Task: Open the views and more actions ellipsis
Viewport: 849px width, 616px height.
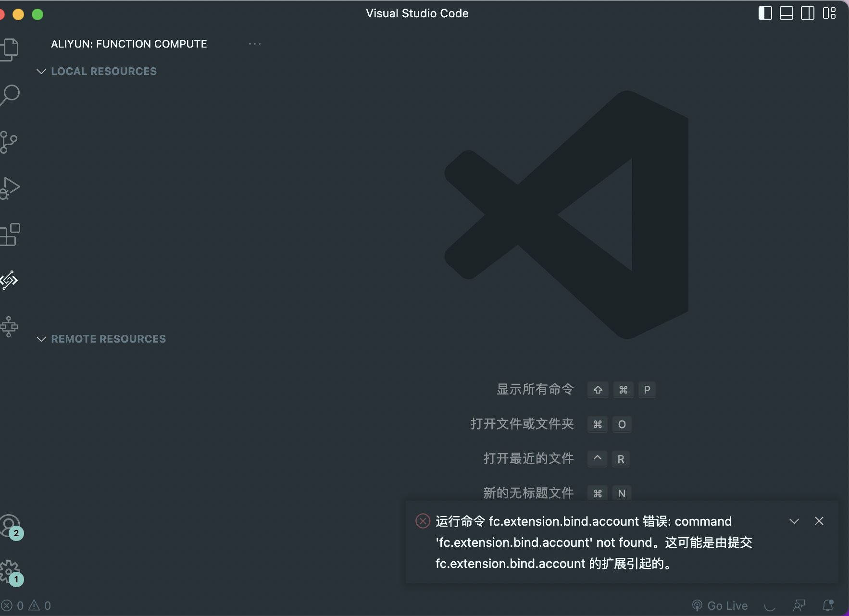Action: [255, 44]
